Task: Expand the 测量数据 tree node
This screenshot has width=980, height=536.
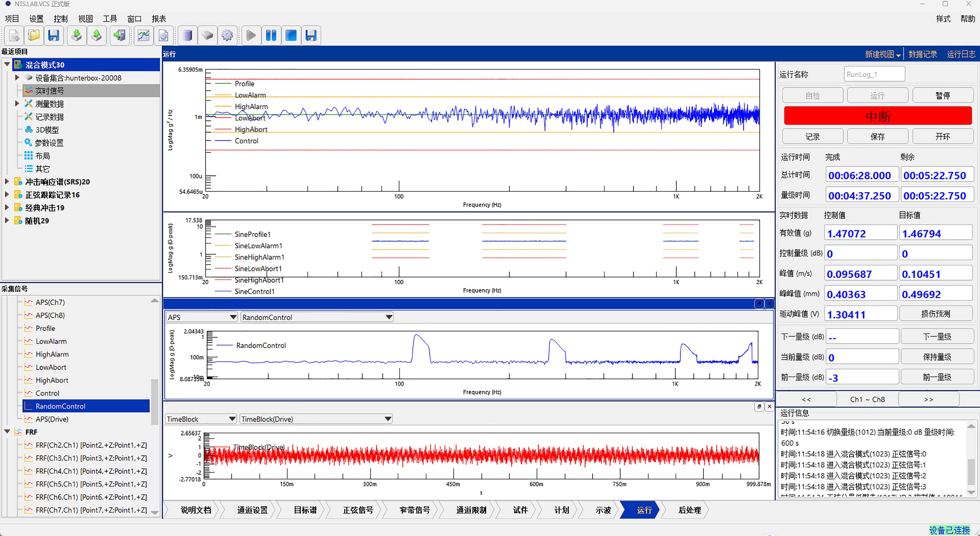Action: [x=17, y=103]
